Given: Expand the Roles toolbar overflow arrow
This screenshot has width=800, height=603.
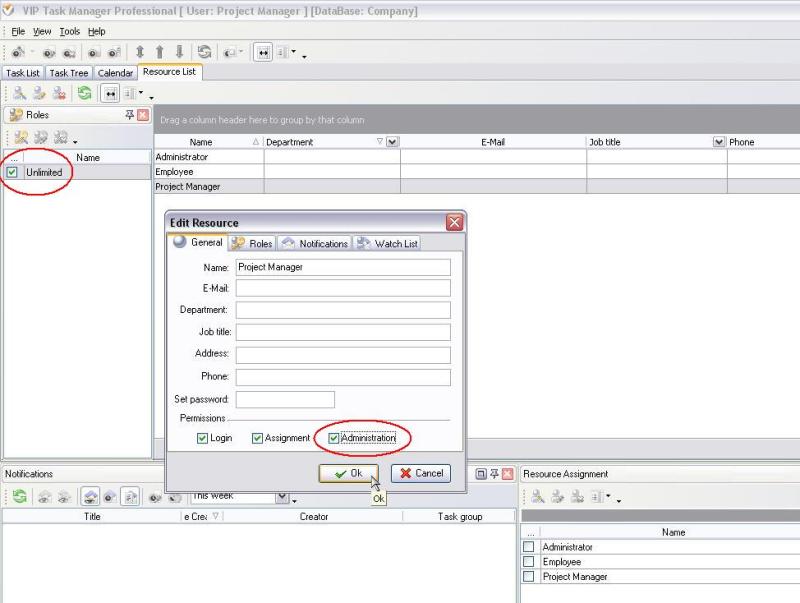Looking at the screenshot, I should click(x=75, y=142).
